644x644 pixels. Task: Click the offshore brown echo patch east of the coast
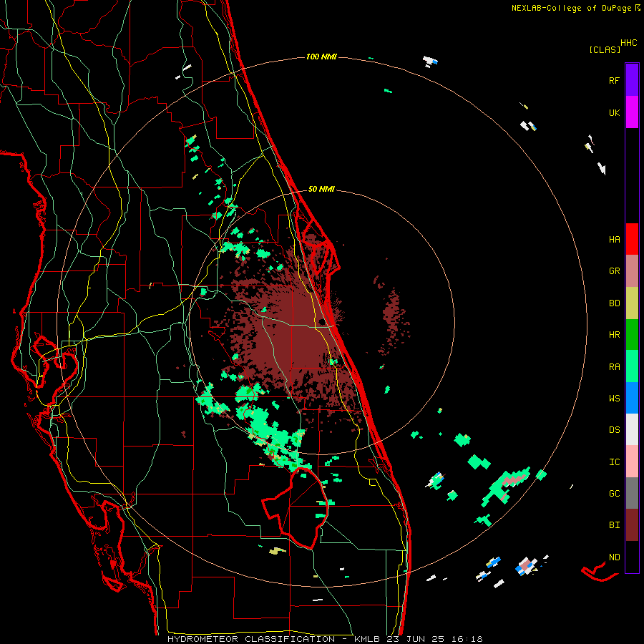tap(393, 316)
